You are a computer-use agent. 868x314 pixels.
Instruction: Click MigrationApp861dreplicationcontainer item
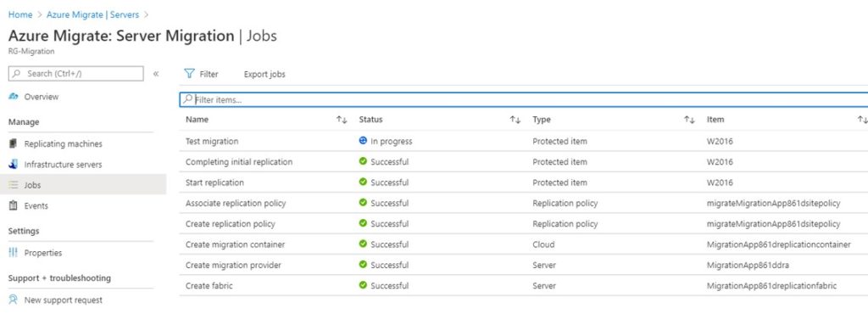point(779,244)
